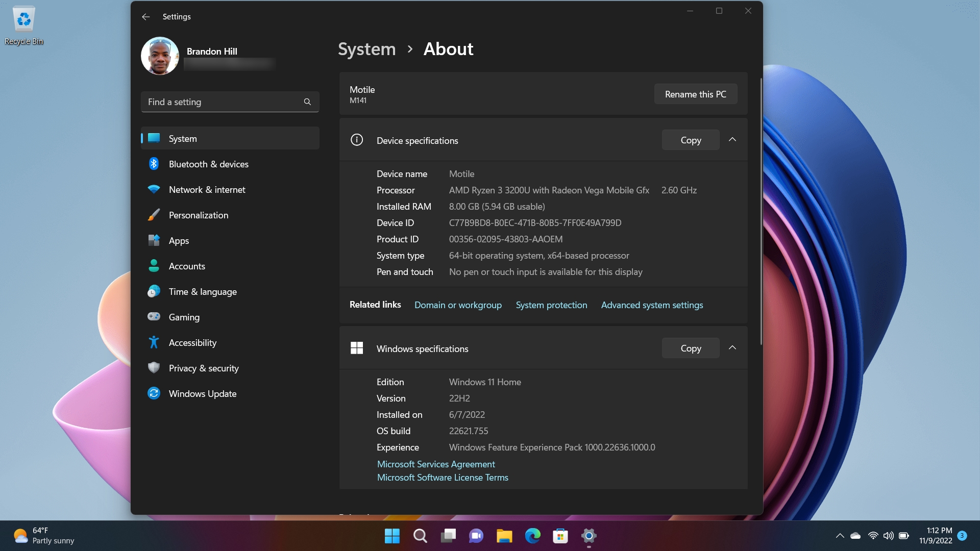Open Privacy & security settings
This screenshot has height=551, width=980.
204,368
